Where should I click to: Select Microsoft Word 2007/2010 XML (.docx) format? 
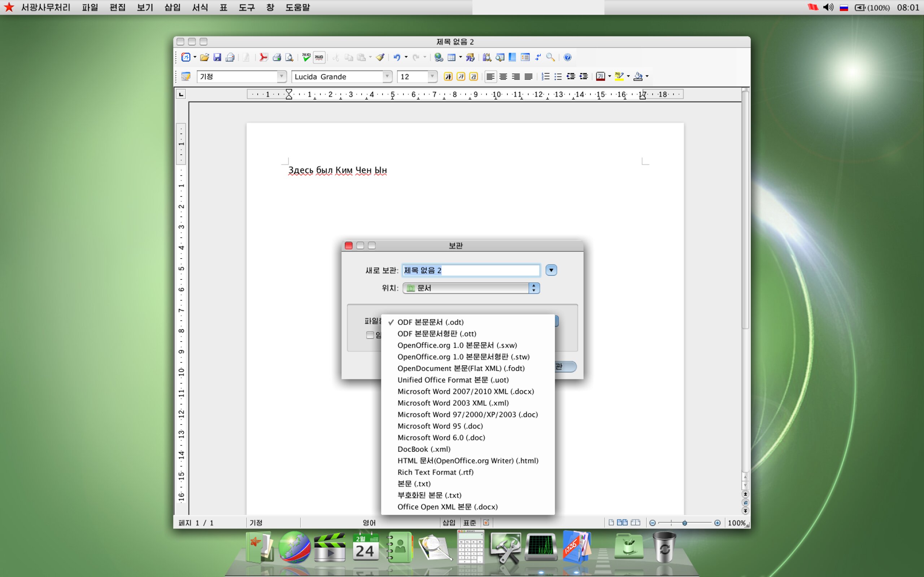click(466, 392)
